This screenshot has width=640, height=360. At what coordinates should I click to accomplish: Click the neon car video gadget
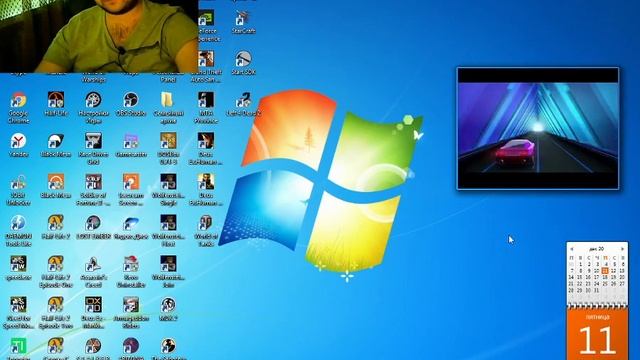[x=538, y=128]
